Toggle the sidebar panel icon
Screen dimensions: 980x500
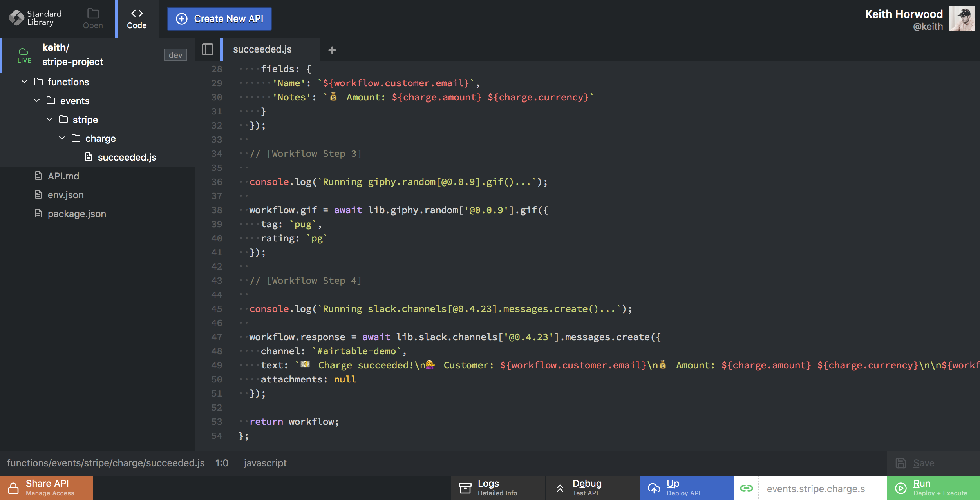coord(207,49)
